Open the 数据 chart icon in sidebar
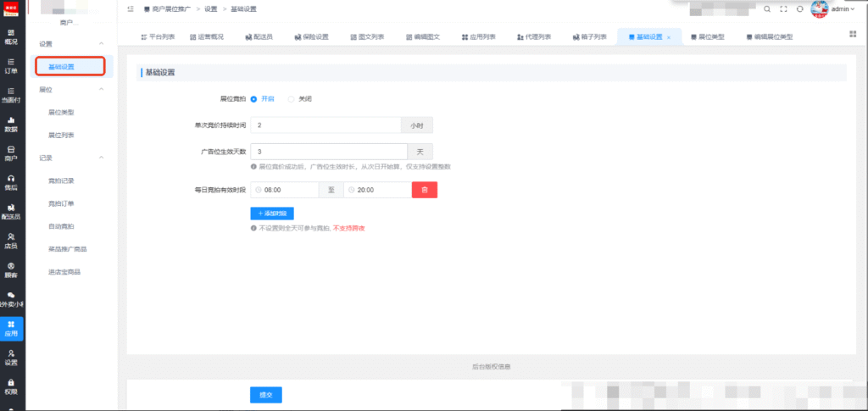The height and width of the screenshot is (411, 868). [11, 124]
